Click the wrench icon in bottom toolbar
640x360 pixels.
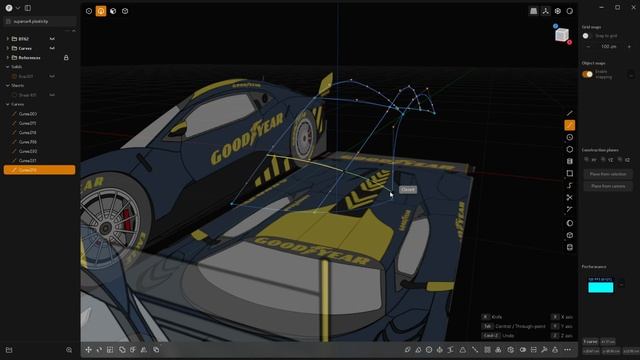tap(544, 350)
